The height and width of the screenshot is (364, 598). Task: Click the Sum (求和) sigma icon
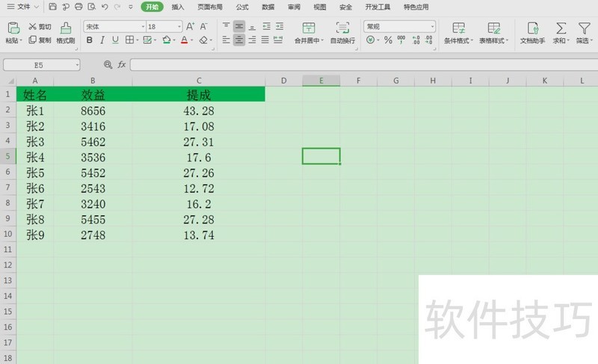(561, 28)
